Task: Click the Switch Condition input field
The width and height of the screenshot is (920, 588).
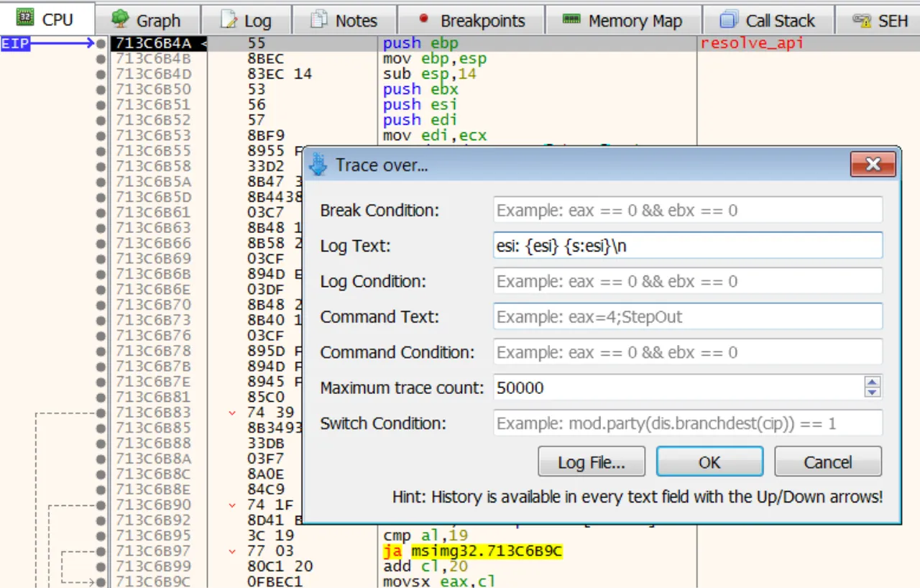Action: pyautogui.click(x=688, y=423)
